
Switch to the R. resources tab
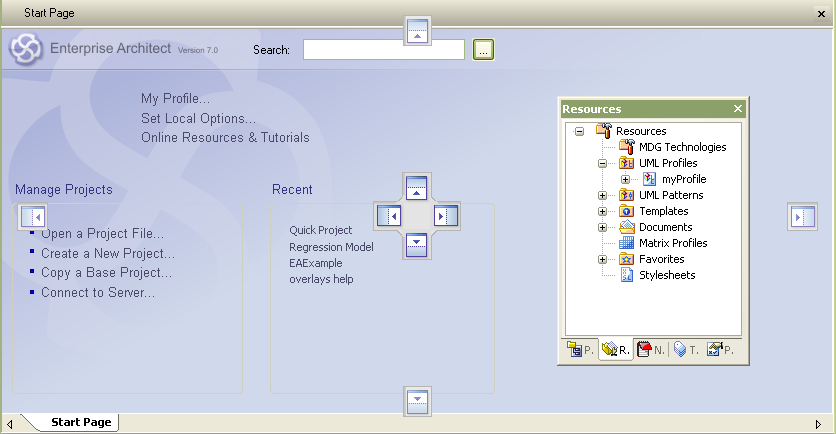pos(616,350)
